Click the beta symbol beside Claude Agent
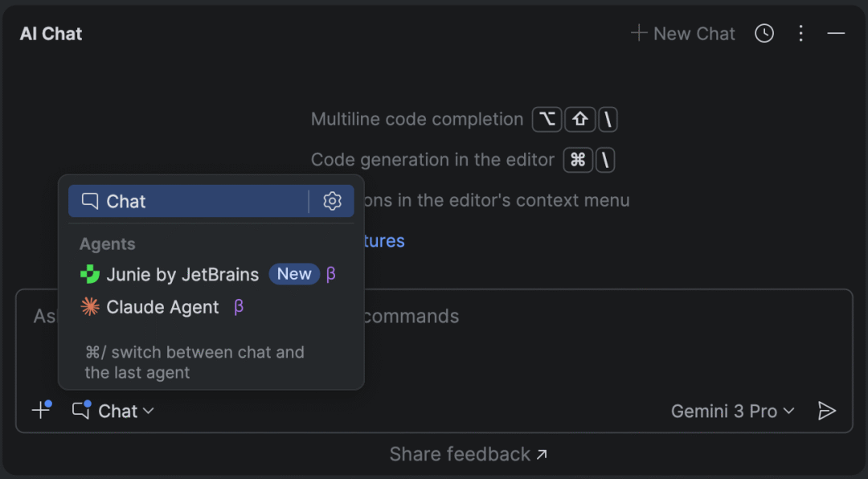The image size is (868, 479). point(239,307)
